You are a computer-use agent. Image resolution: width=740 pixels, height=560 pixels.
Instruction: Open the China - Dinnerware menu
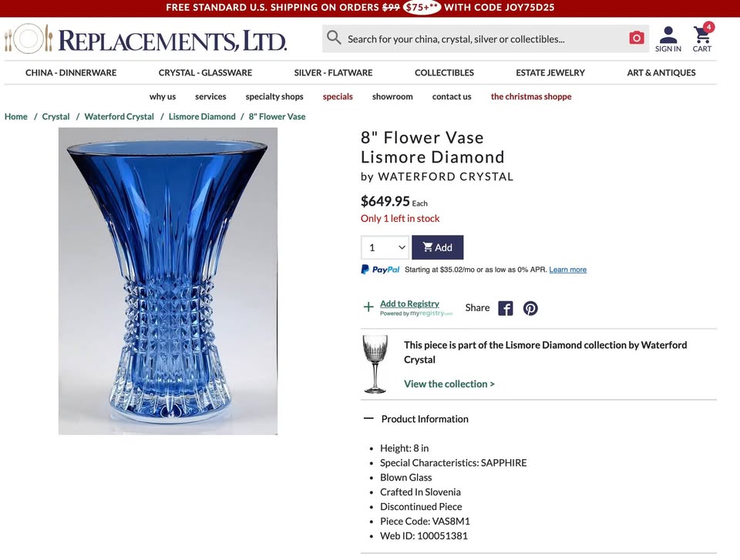pyautogui.click(x=71, y=72)
